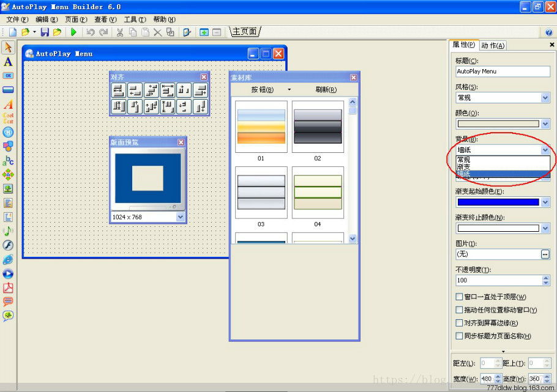Viewport: 557px width, 392px height.
Task: Click the Open folder toolbar icon
Action: point(25,32)
